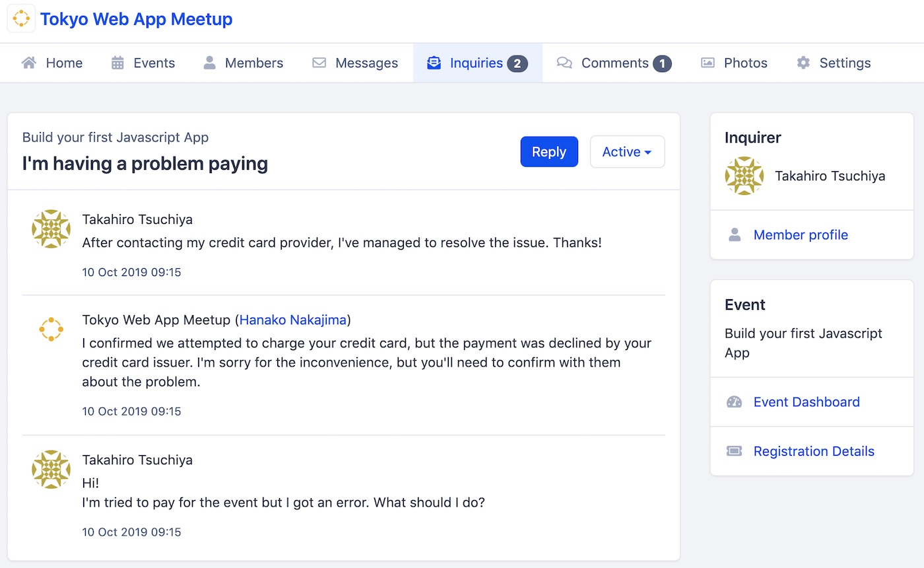Click the Events calendar icon

(117, 63)
